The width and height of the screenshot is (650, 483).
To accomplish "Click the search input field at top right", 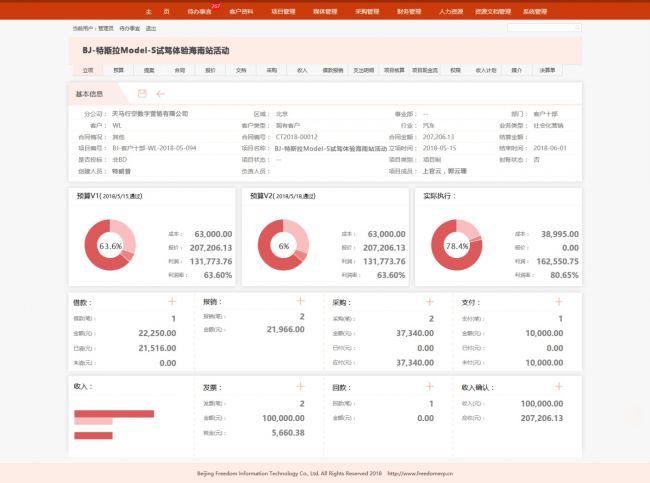I will click(543, 28).
